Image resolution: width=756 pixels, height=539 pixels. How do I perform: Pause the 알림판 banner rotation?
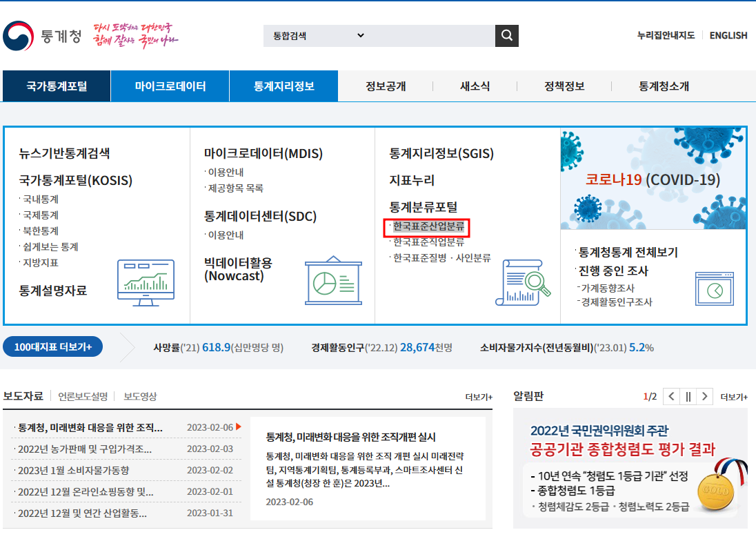pyautogui.click(x=688, y=396)
